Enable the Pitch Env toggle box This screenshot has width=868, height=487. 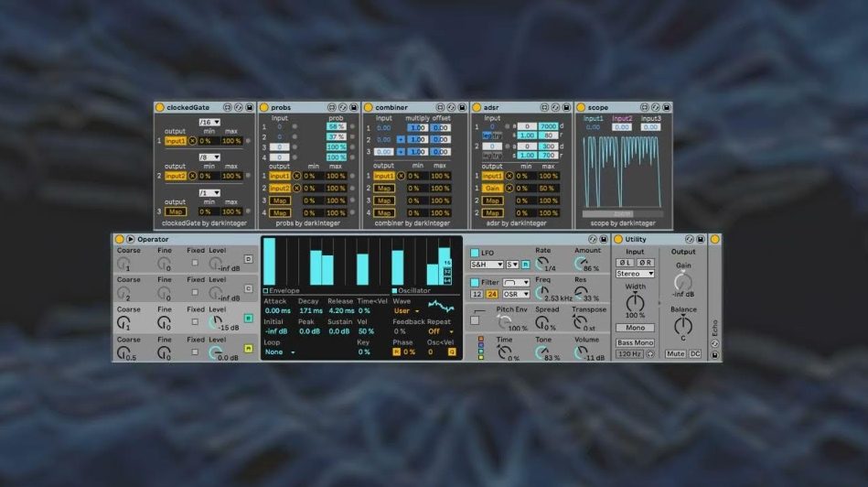coord(475,319)
